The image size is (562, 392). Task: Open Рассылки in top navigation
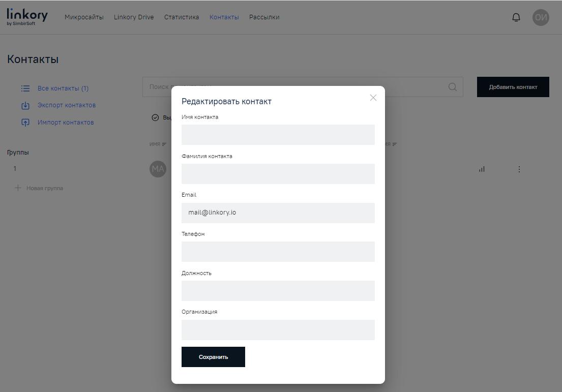264,17
